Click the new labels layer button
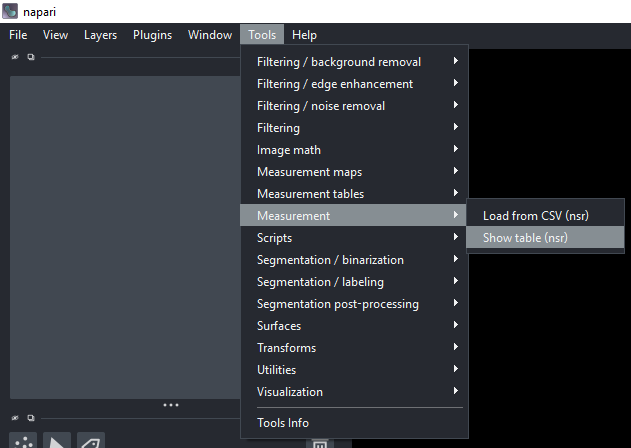The height and width of the screenshot is (448, 631). tap(91, 441)
